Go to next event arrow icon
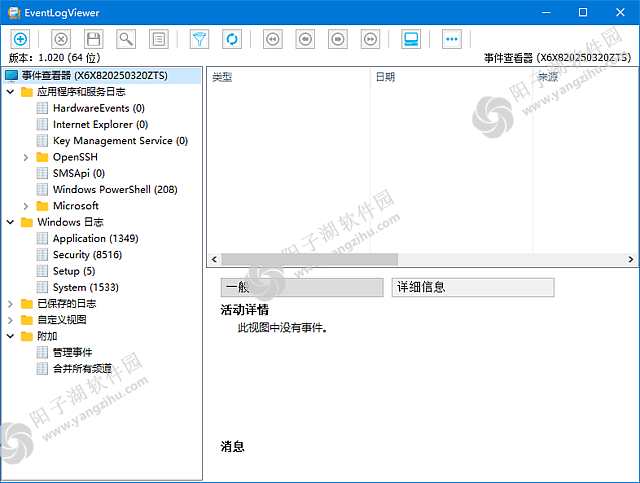The width and height of the screenshot is (640, 483). click(338, 39)
